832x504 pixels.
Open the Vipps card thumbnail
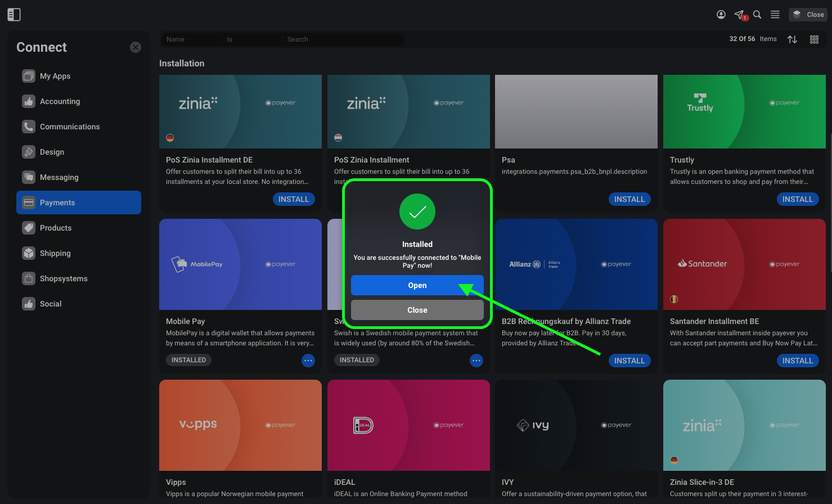pyautogui.click(x=240, y=425)
